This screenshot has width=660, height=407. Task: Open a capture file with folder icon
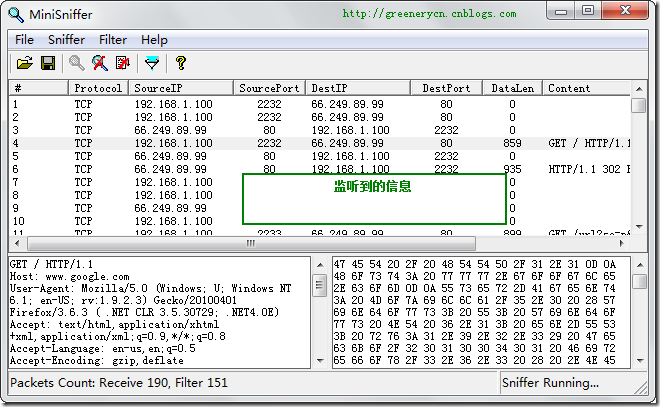tap(25, 63)
